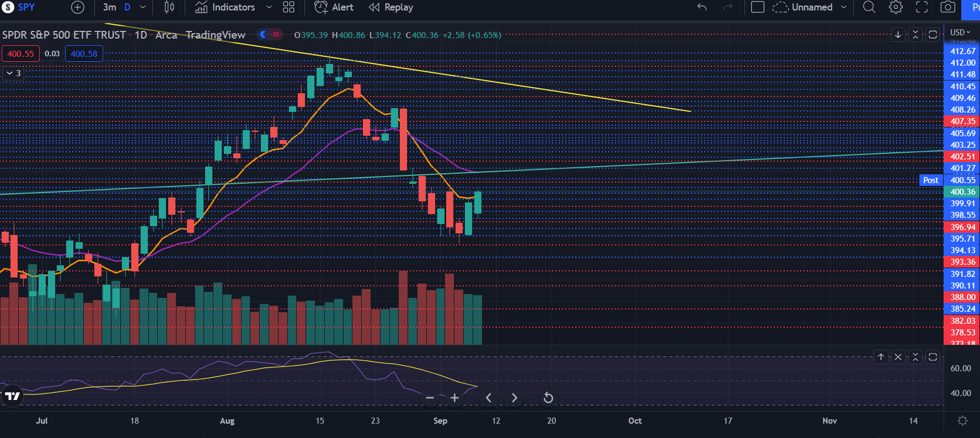980x438 pixels.
Task: Toggle the market session moon indicator
Action: click(x=264, y=35)
